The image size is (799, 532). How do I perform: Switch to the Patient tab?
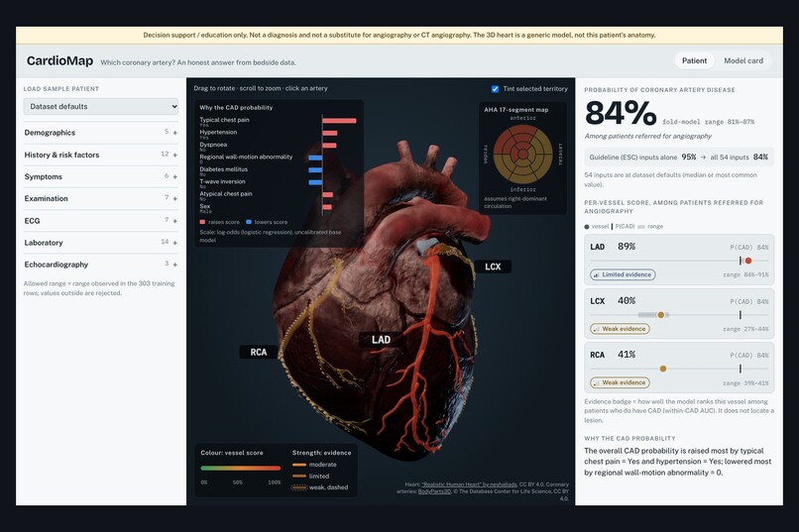694,60
